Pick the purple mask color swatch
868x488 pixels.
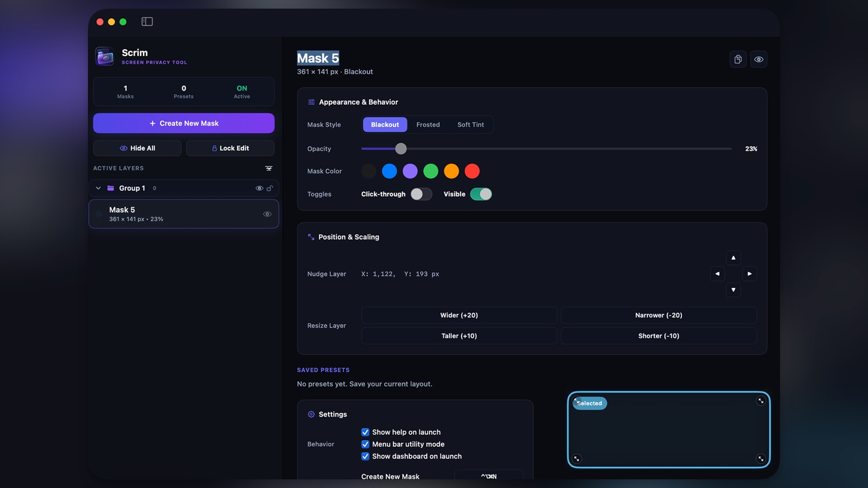(410, 171)
